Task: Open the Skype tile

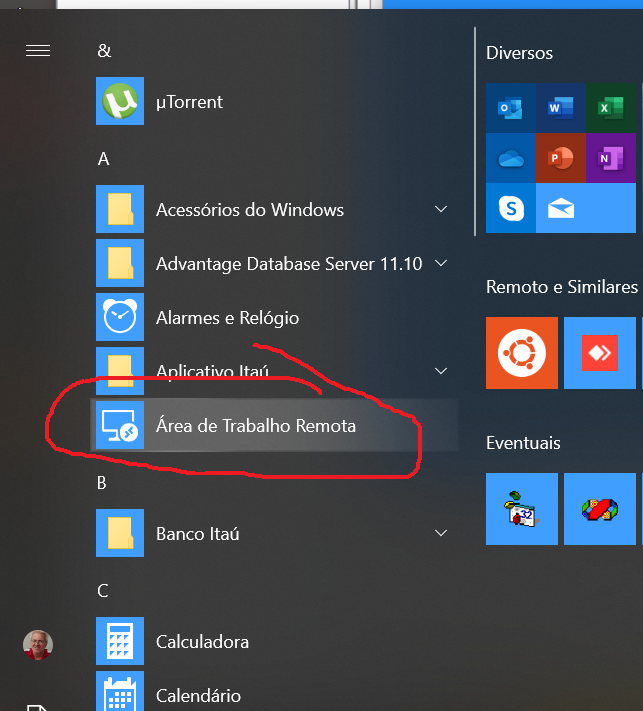Action: 511,208
